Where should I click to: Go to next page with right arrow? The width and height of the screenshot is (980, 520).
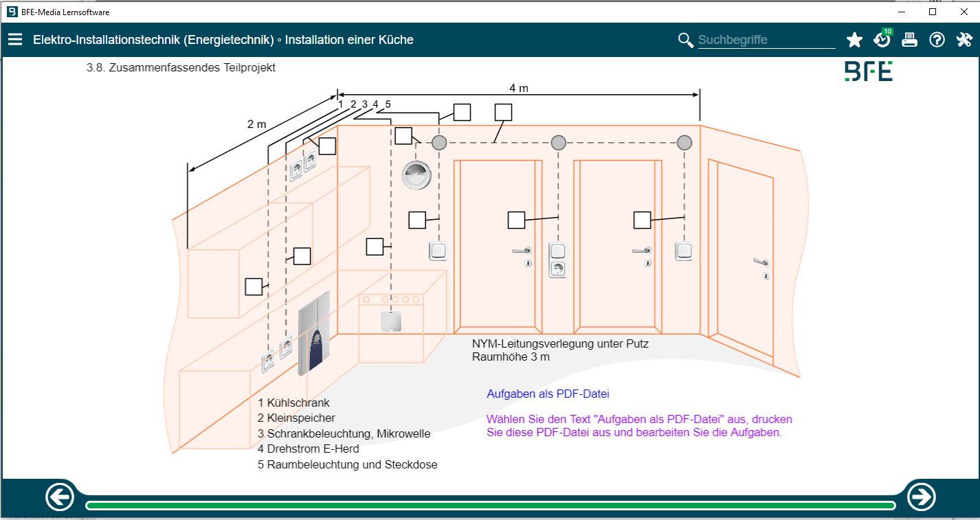pyautogui.click(x=921, y=497)
